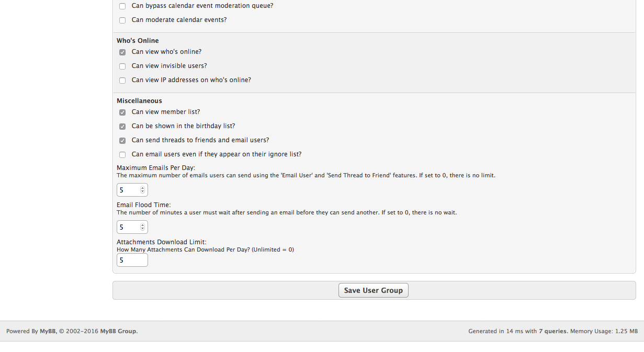Click the Email Flood Time field
Viewport: 644px width, 352px height.
click(128, 227)
